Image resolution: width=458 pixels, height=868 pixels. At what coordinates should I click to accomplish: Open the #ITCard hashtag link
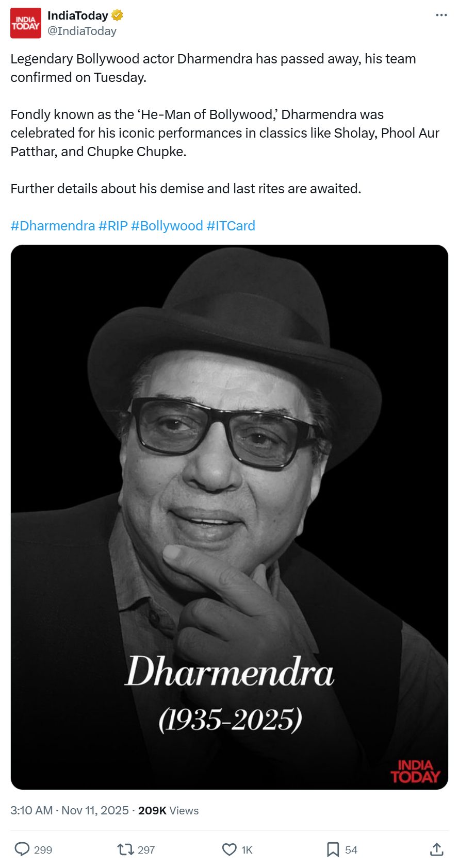point(231,226)
